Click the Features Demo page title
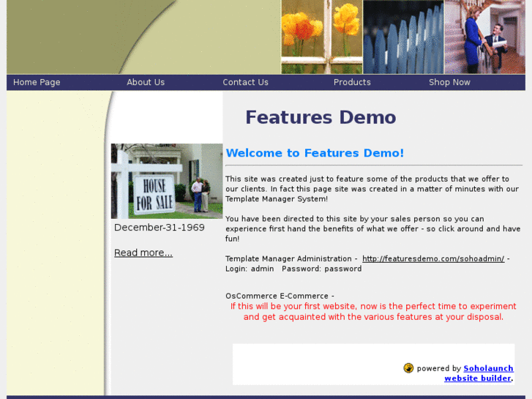 (321, 117)
